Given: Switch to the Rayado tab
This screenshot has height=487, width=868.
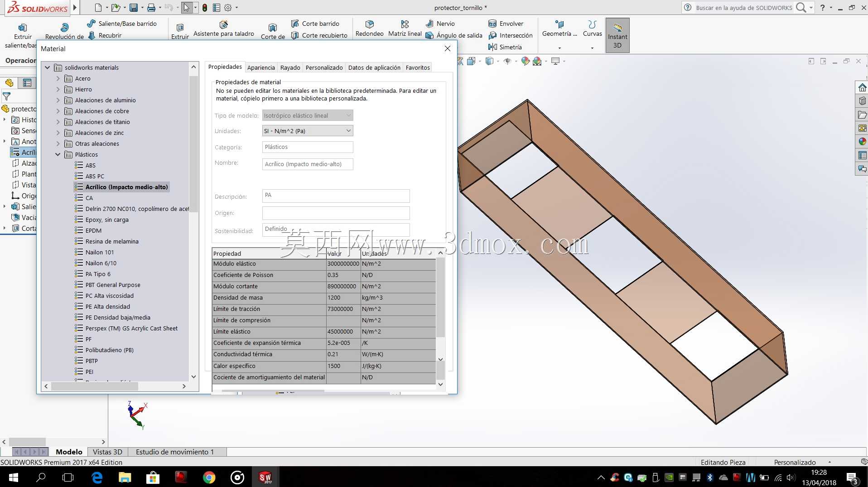Looking at the screenshot, I should 290,67.
